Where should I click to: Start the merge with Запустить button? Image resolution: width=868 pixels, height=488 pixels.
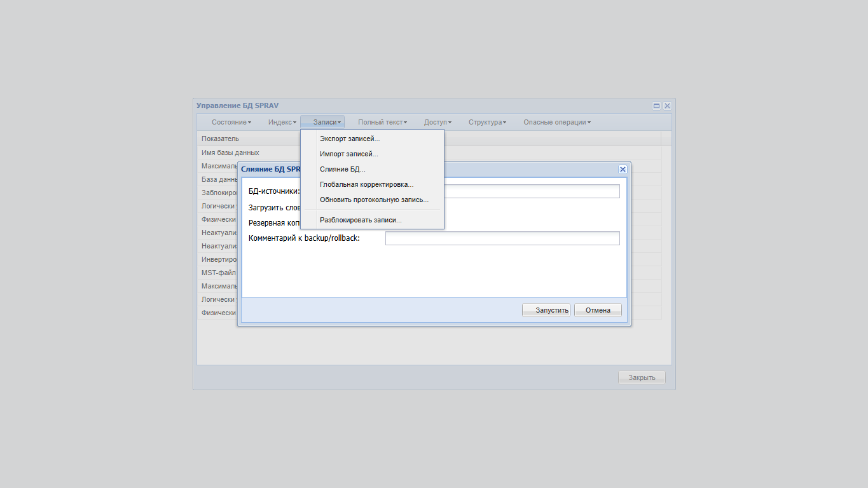(x=546, y=310)
